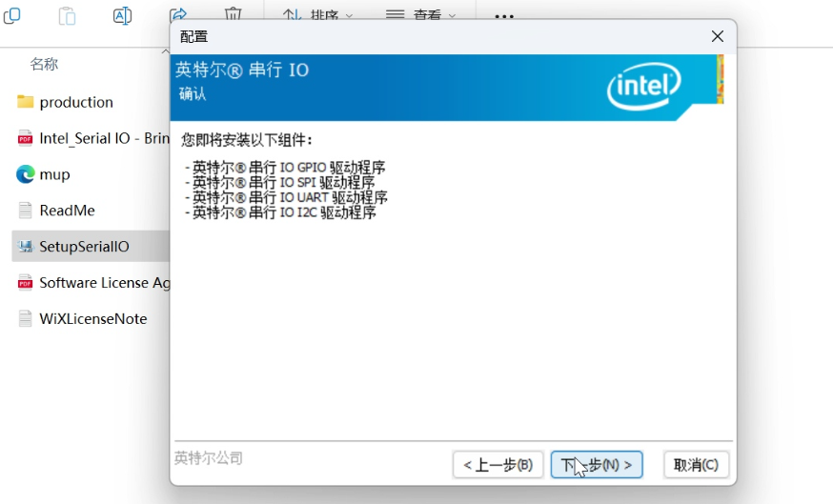833x504 pixels.
Task: Open the 查看 view dropdown
Action: 420,15
